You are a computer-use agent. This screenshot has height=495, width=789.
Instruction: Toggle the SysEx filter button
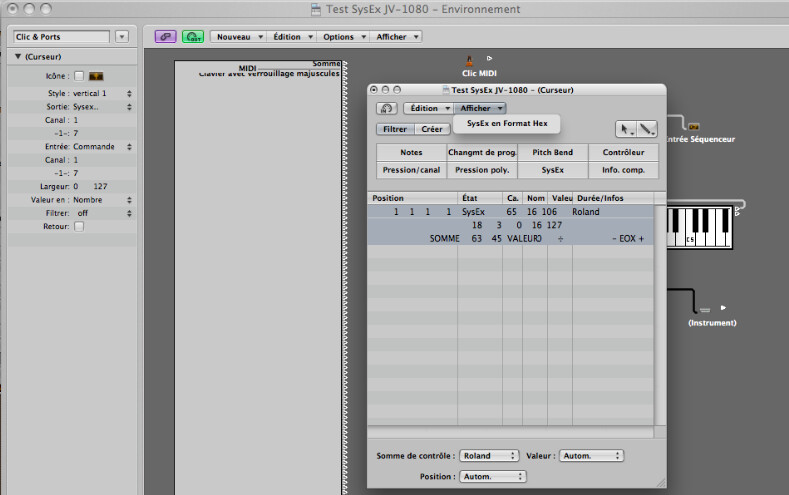(x=553, y=170)
